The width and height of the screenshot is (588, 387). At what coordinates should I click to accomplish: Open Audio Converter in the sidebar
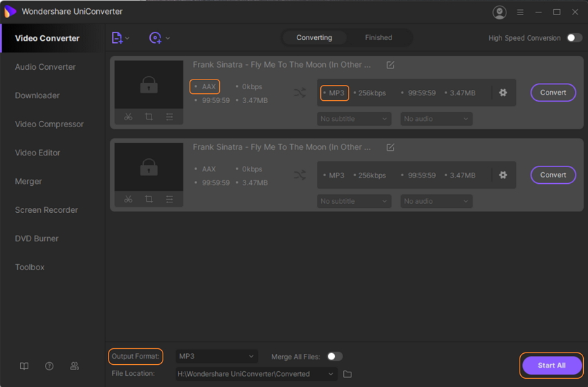click(45, 66)
